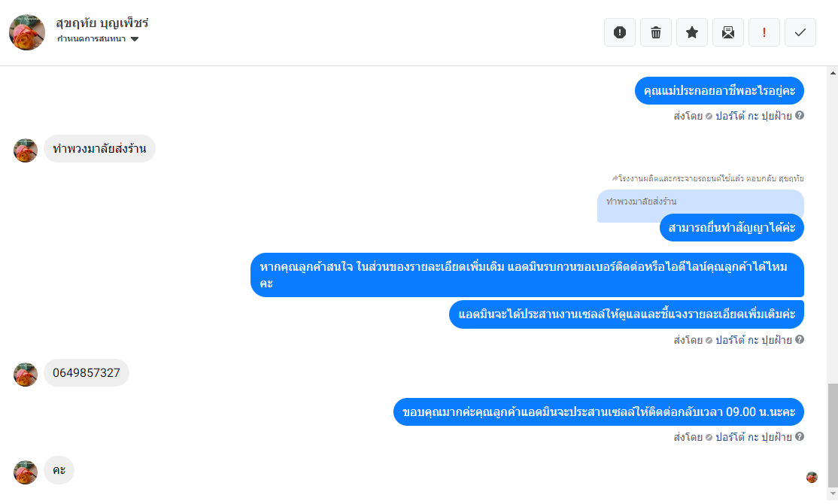Open สุขฤทัย บุญเพ็ชร์ contact name
The height and width of the screenshot is (504, 838).
102,23
